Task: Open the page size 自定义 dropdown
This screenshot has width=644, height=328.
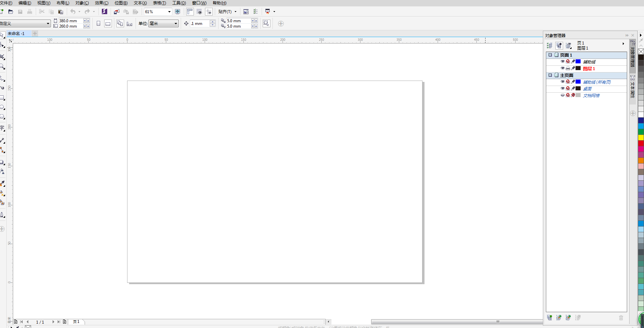Action: point(48,24)
